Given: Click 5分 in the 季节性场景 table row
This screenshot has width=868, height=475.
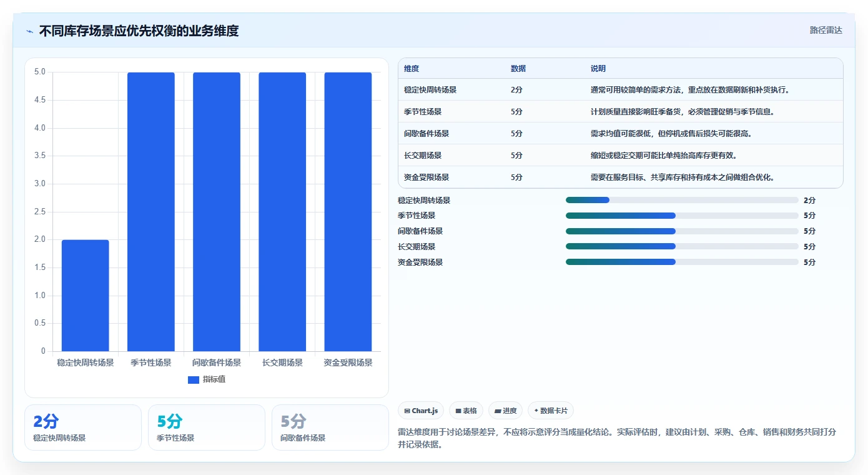Looking at the screenshot, I should (516, 112).
